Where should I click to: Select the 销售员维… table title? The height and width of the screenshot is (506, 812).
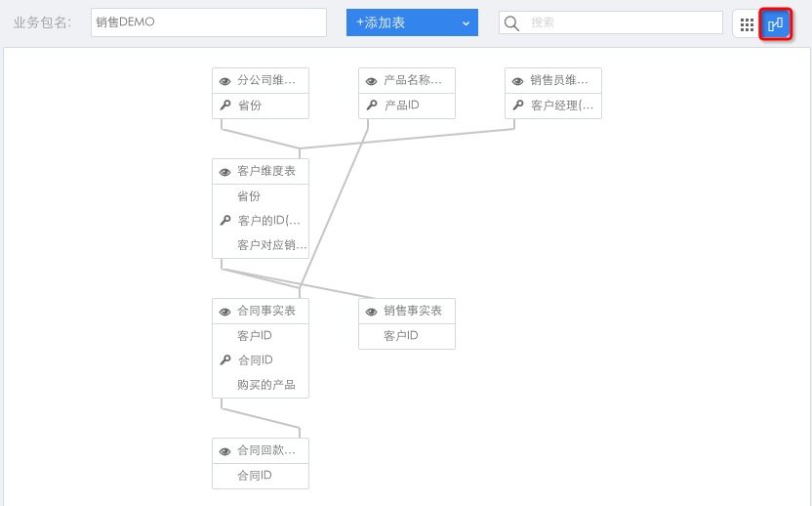tap(559, 80)
